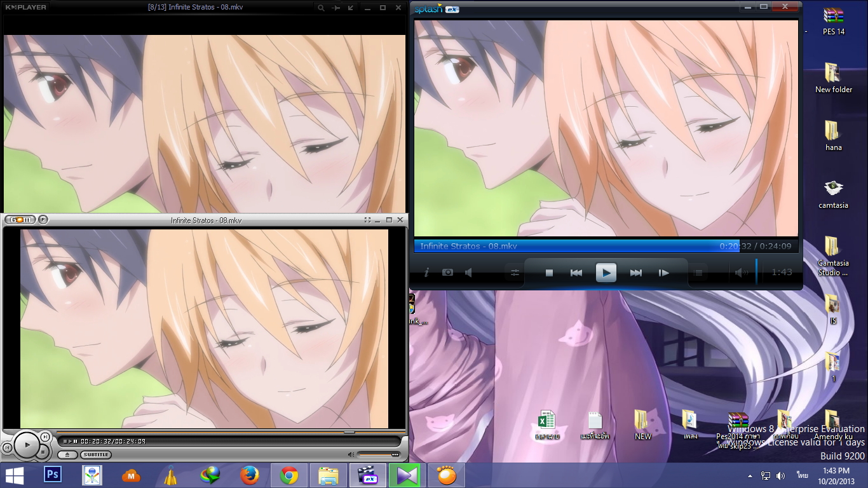
Task: Select the text document icon on desktop
Action: pos(595,426)
